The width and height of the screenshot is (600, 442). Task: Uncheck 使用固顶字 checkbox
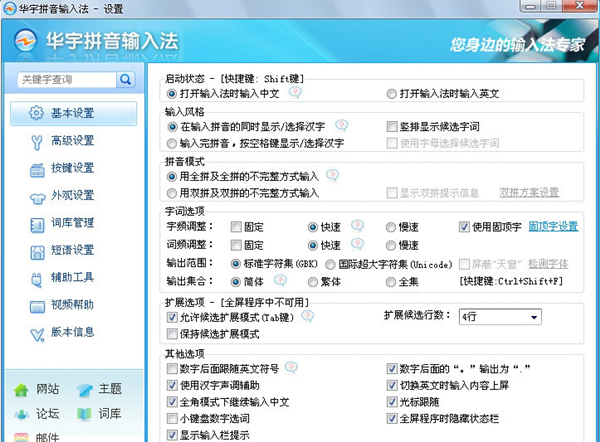click(464, 227)
